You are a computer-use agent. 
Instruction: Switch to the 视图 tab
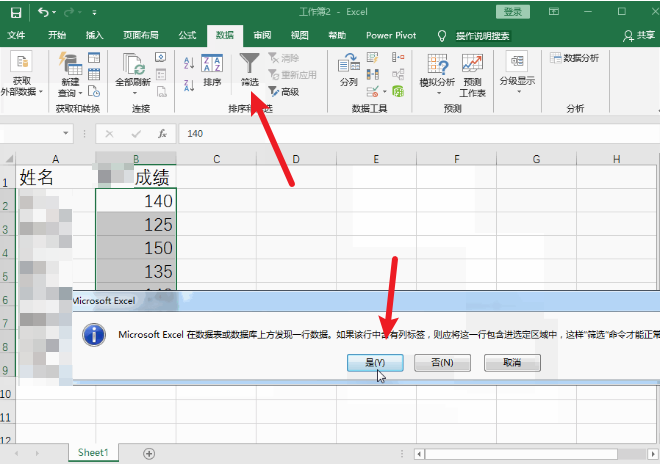(x=300, y=35)
